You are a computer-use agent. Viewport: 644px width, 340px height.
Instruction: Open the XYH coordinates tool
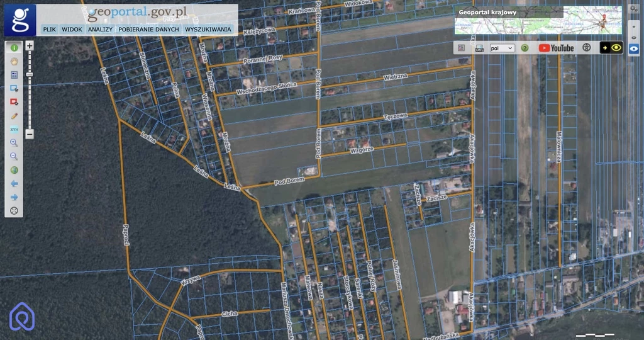[x=14, y=129]
